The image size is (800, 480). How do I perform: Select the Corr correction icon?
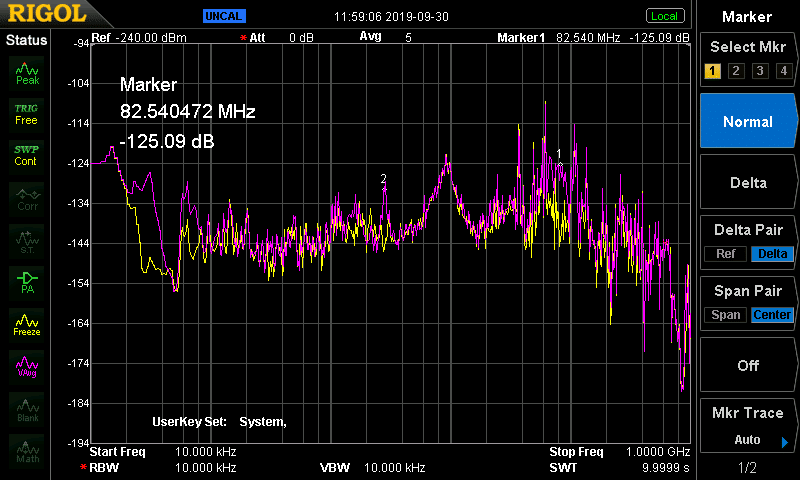[27, 200]
